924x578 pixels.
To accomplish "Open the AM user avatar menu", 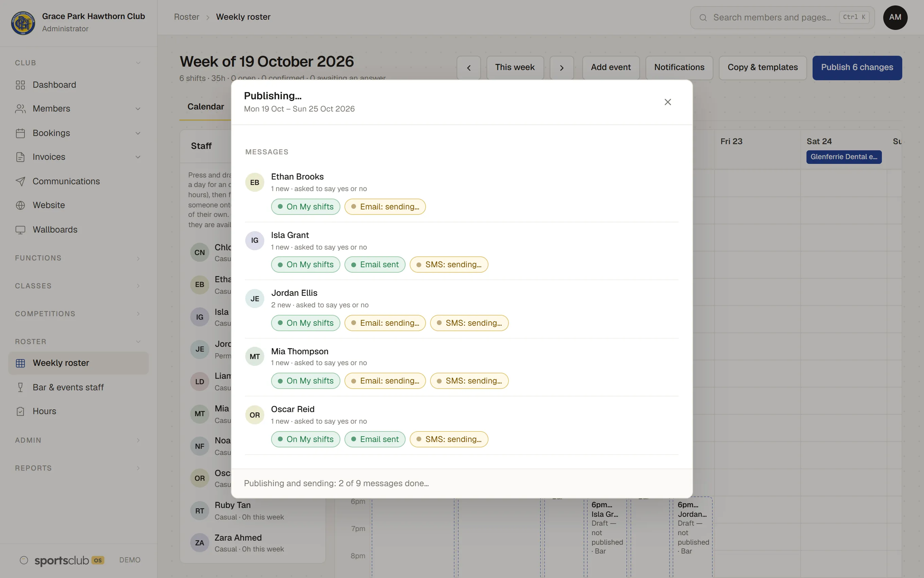I will (895, 18).
